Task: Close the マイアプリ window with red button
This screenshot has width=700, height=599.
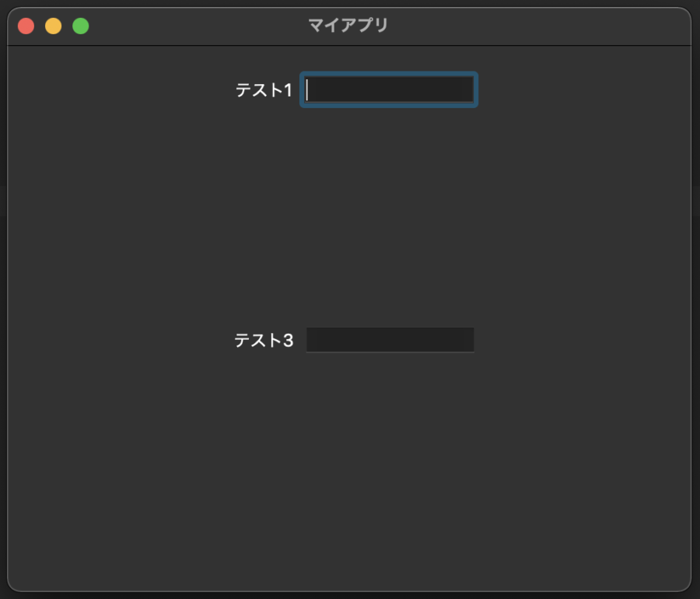Action: (x=26, y=26)
